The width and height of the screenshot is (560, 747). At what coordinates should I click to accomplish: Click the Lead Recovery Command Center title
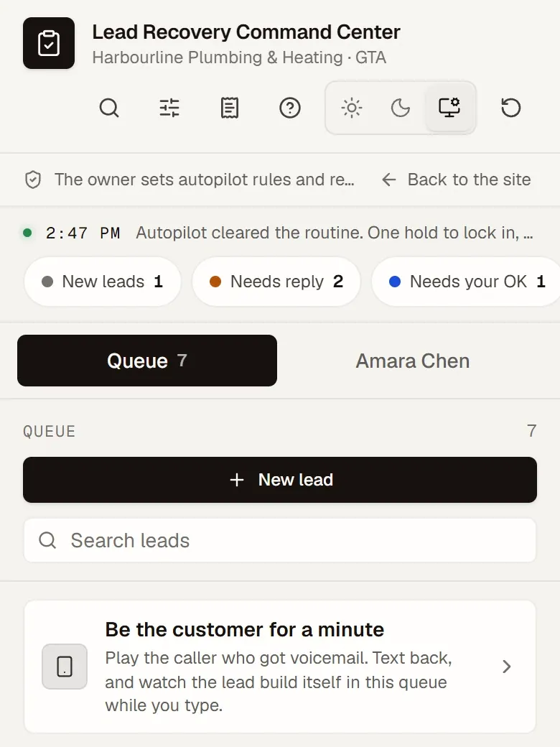[x=246, y=32]
